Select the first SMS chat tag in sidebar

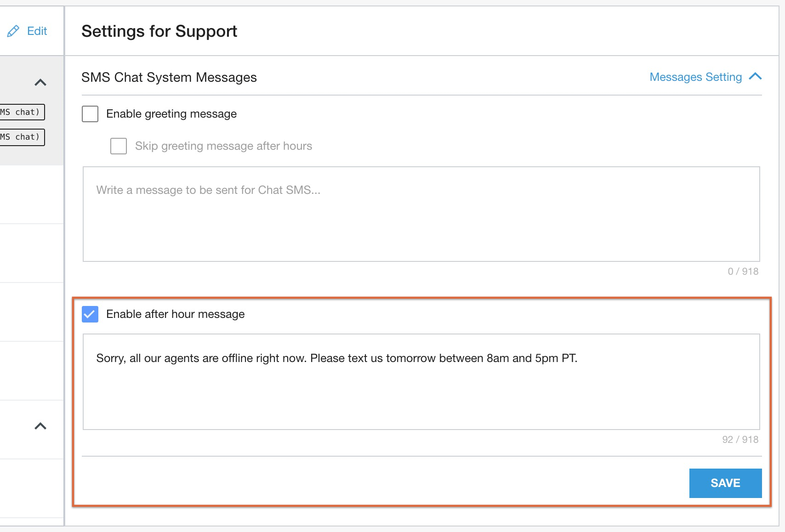[21, 112]
